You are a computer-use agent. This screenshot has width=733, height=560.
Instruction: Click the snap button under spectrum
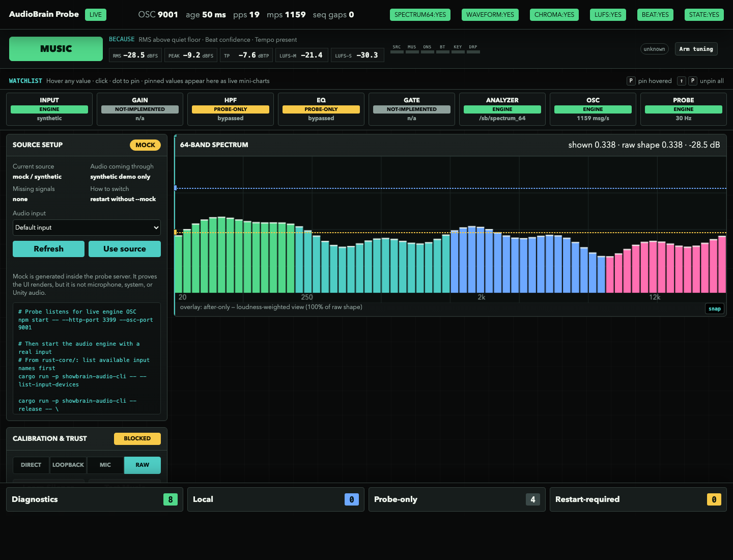(x=715, y=309)
